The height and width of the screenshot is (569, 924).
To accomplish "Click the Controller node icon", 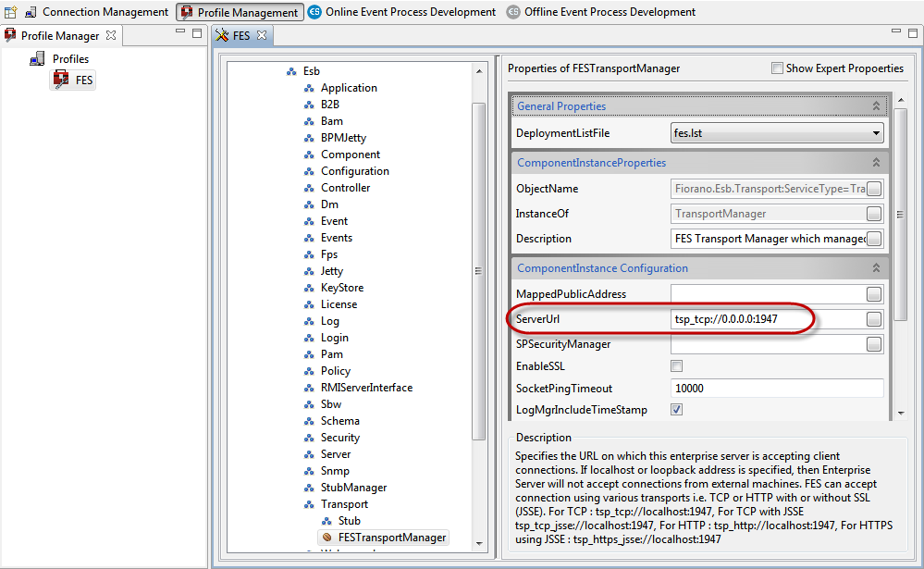I will pos(309,188).
